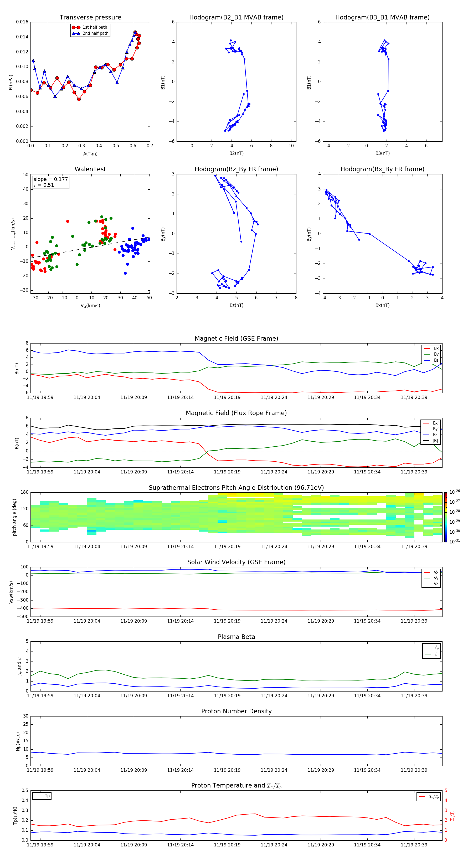
Task: Click the 10^-31 colorbar tick label
Action: pyautogui.click(x=455, y=542)
